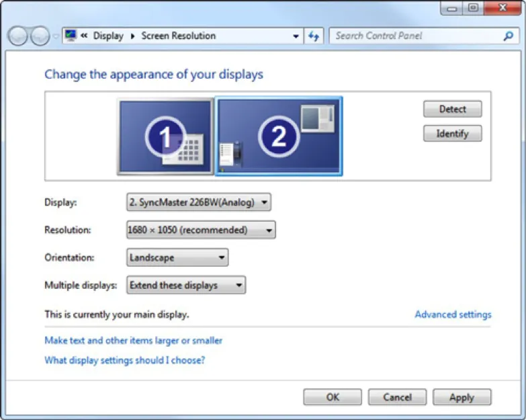Click the Back navigation arrow button
Screen dimensions: 526x420
(18, 36)
